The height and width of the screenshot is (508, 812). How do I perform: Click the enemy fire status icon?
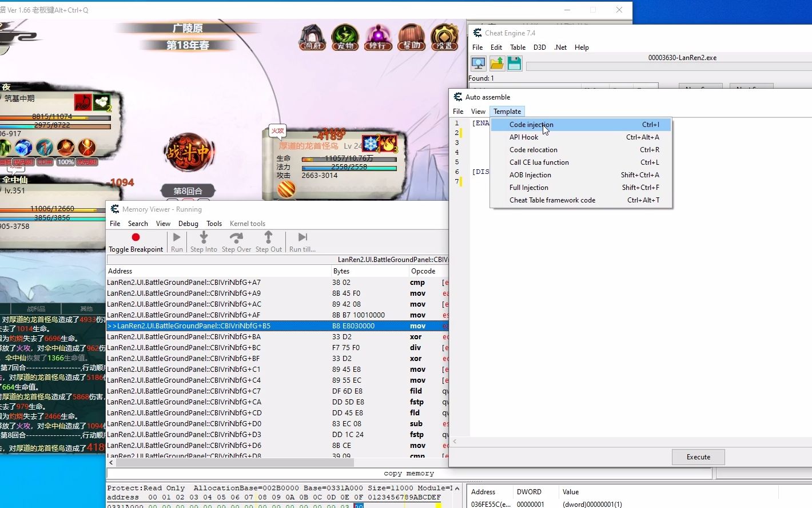(x=388, y=144)
